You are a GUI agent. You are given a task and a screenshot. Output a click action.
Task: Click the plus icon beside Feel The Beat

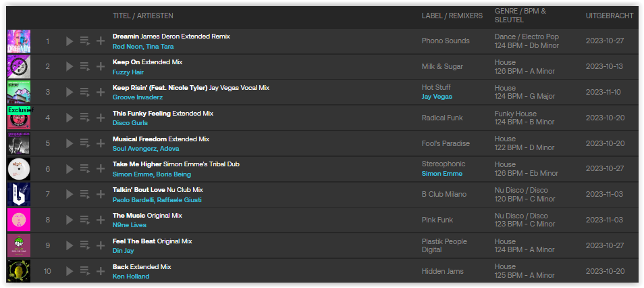100,245
